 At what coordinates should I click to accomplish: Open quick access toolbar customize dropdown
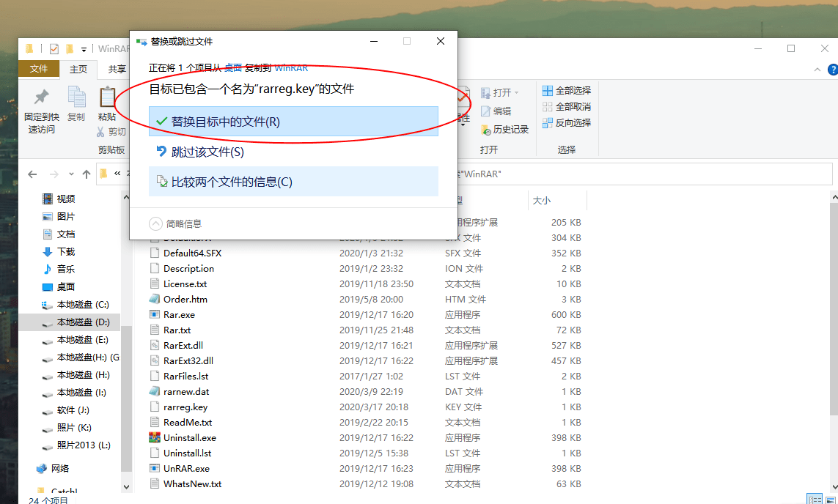point(84,49)
